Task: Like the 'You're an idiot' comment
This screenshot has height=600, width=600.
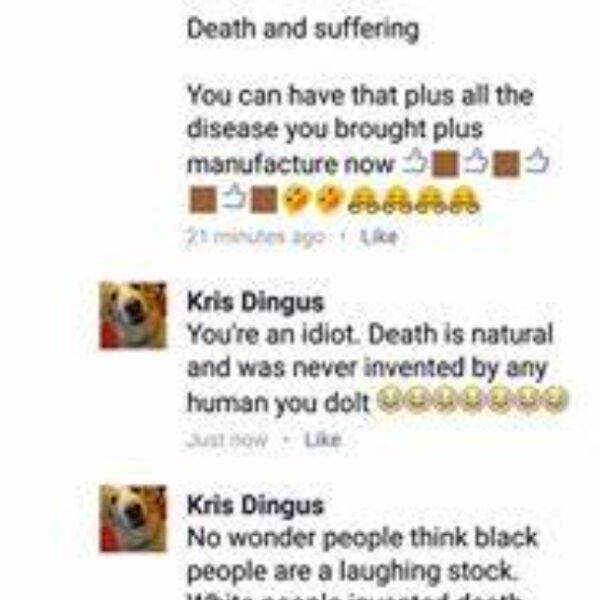Action: tap(322, 439)
